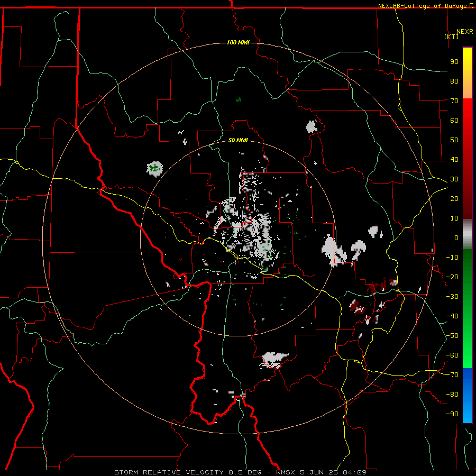Click the -80 value on the velocity scale
476x476 pixels.
point(452,395)
